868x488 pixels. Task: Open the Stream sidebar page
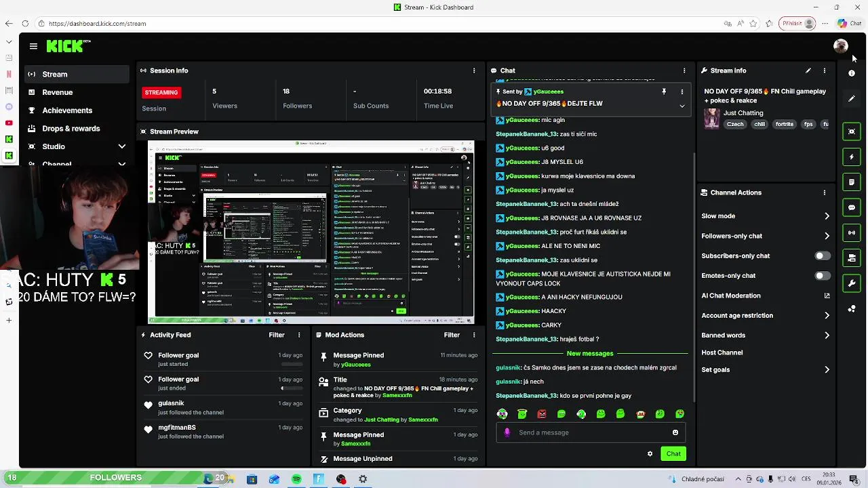[x=77, y=74]
